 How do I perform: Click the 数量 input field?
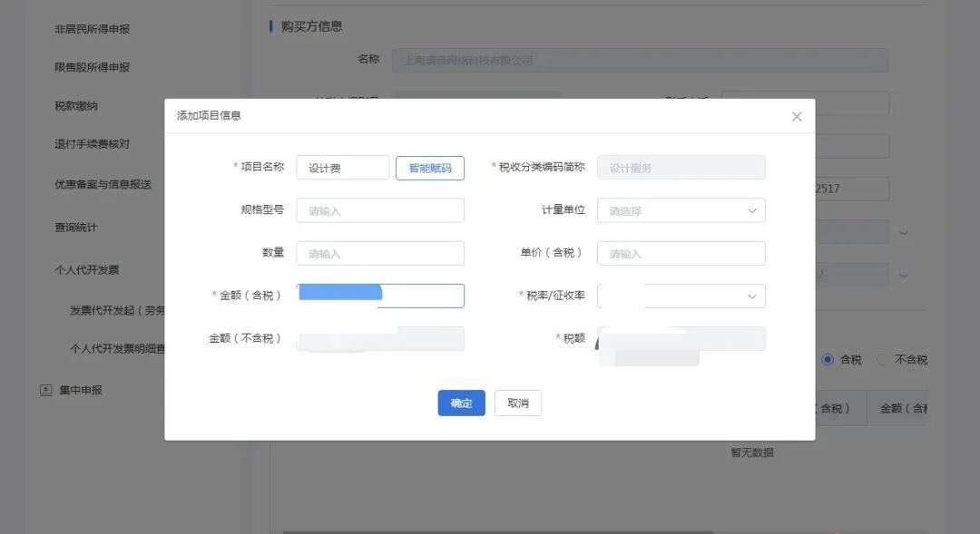(x=380, y=253)
